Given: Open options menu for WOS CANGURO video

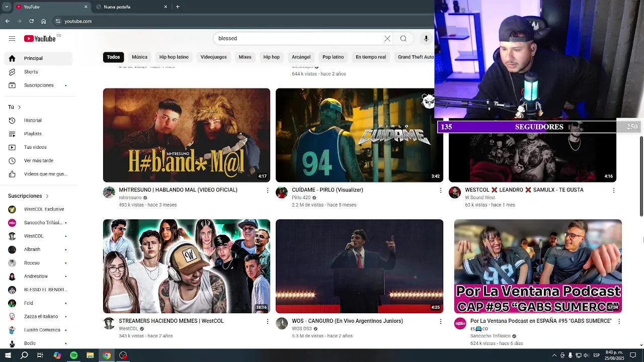Looking at the screenshot, I should [x=441, y=321].
